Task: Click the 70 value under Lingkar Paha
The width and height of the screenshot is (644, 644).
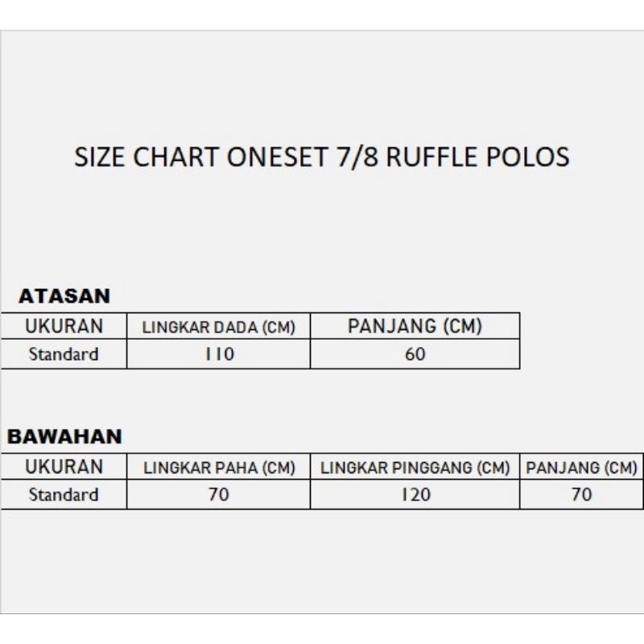Action: (x=218, y=494)
